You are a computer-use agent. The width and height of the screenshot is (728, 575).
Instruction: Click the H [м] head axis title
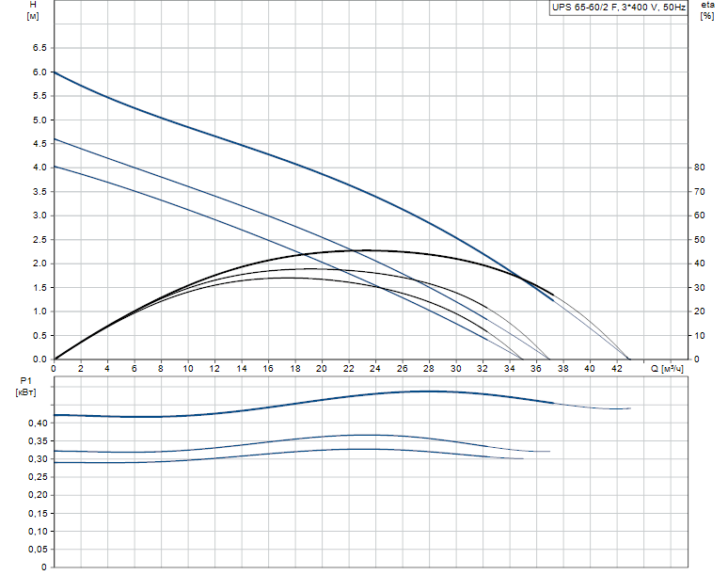pos(33,10)
